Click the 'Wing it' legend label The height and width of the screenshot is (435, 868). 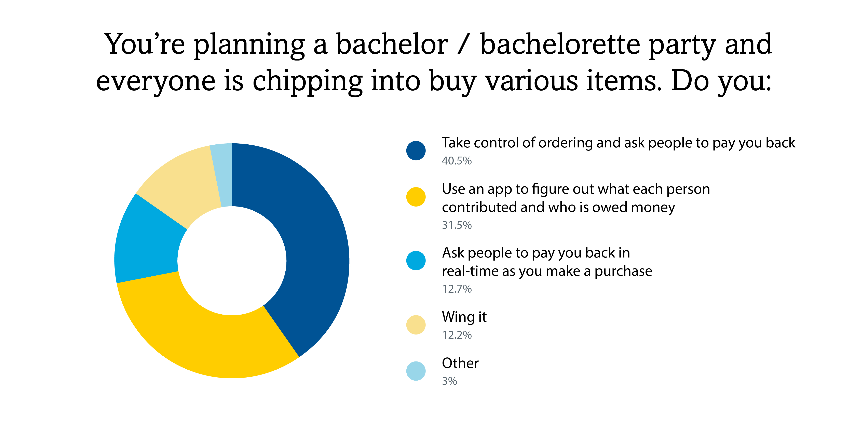click(x=464, y=317)
